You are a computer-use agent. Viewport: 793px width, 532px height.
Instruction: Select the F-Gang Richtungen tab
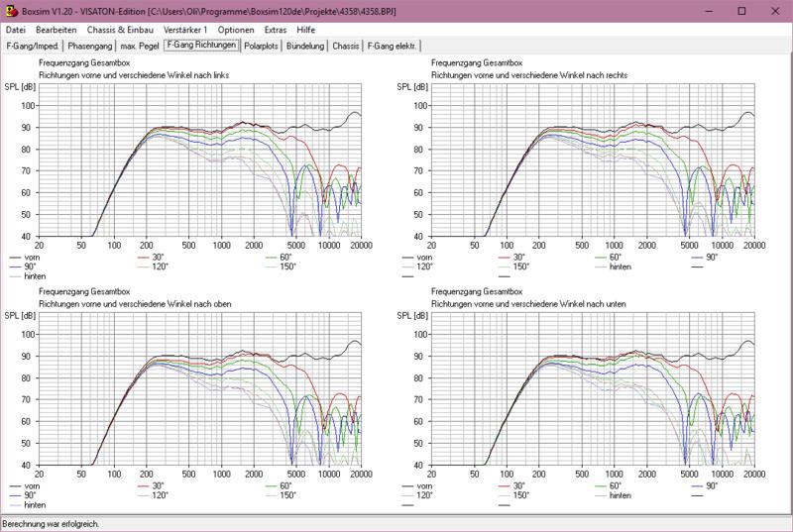tap(202, 45)
